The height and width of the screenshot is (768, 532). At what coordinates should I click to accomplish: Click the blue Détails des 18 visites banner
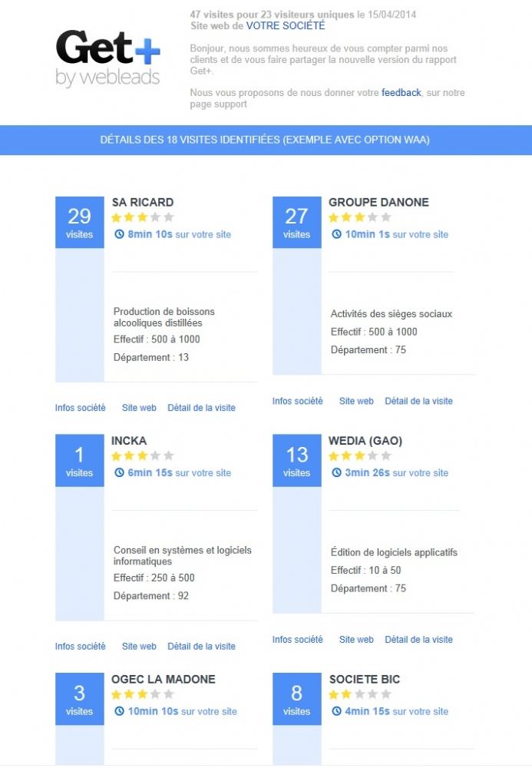[x=266, y=140]
